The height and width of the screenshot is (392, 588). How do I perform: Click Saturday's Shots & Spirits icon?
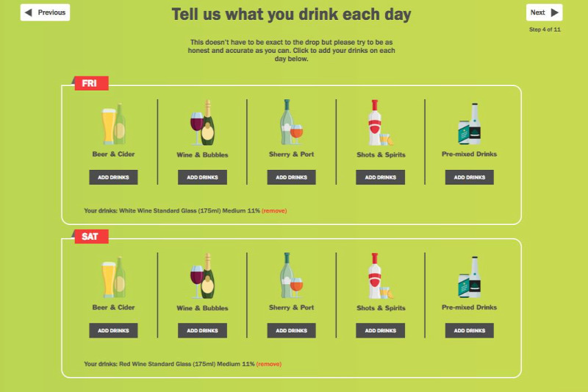coord(380,276)
